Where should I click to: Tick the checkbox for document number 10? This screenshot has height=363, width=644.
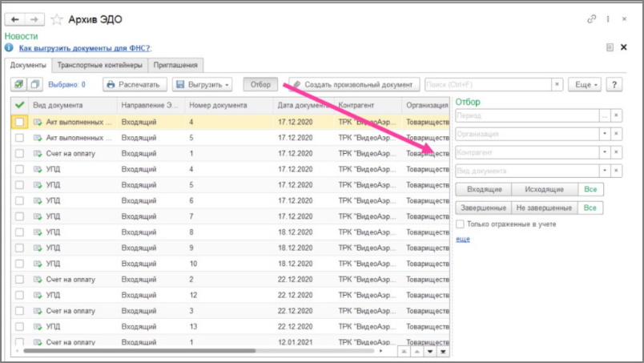pyautogui.click(x=19, y=264)
